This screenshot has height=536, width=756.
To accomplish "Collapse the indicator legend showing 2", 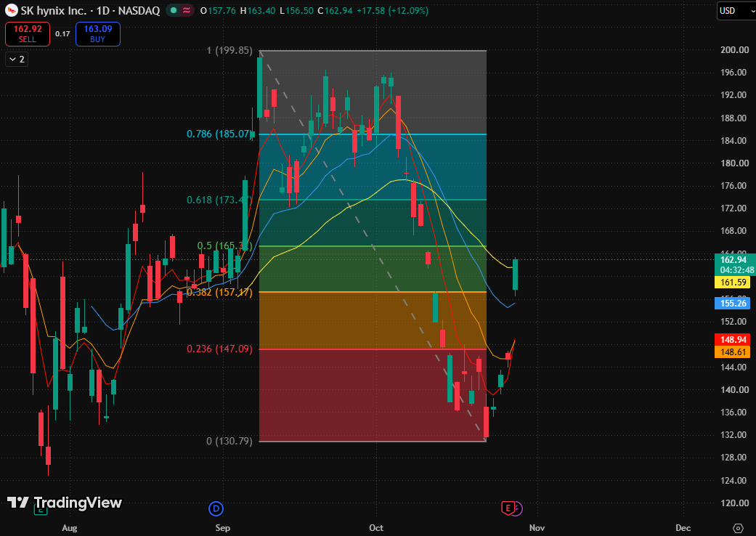I will (17, 60).
